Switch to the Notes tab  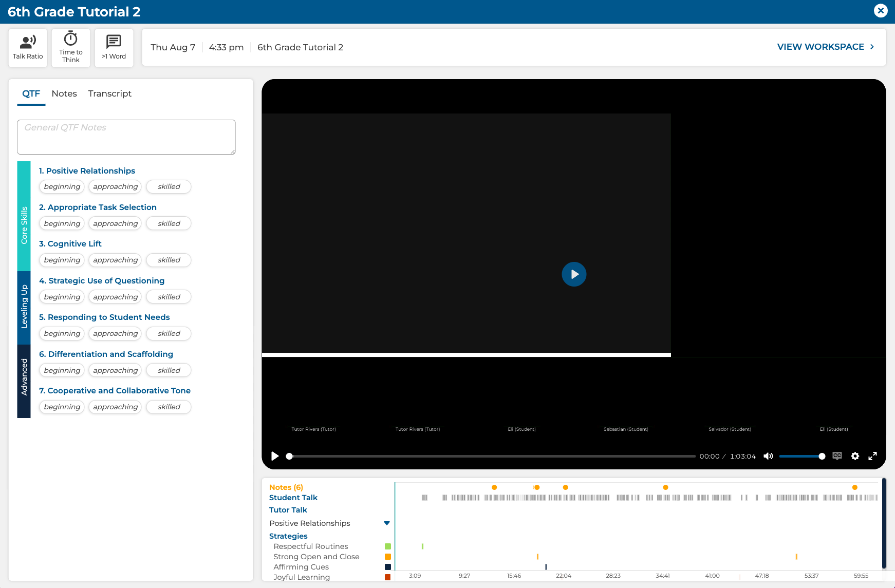64,93
